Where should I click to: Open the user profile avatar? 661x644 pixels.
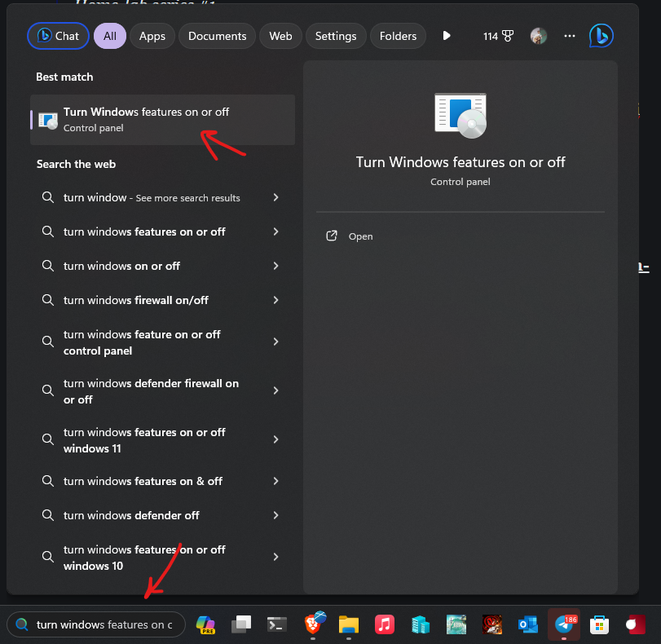[538, 36]
